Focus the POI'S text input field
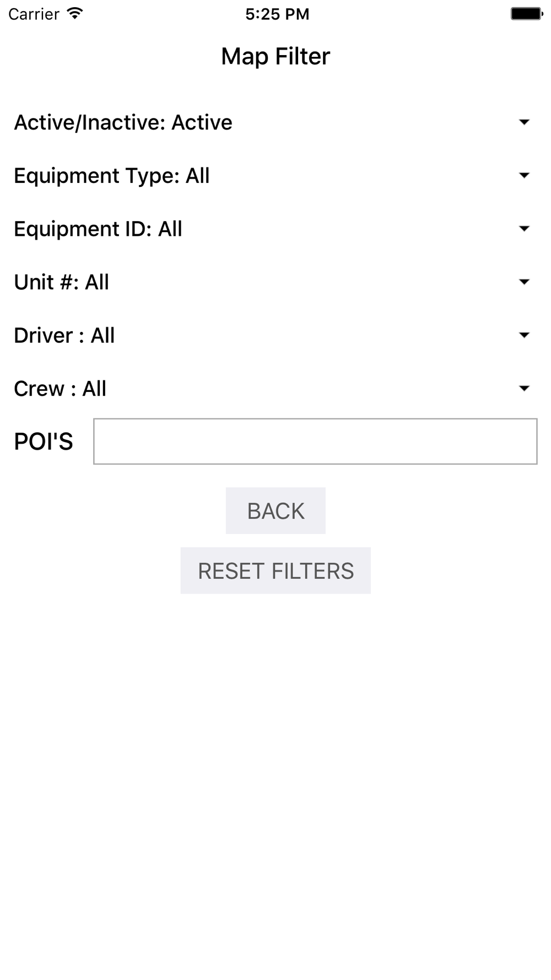551x980 pixels. (315, 441)
